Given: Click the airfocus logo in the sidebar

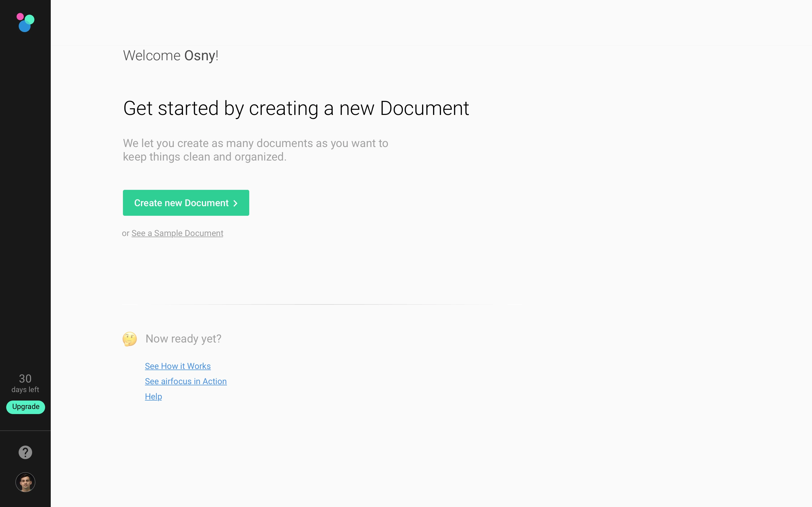Looking at the screenshot, I should coord(25,23).
